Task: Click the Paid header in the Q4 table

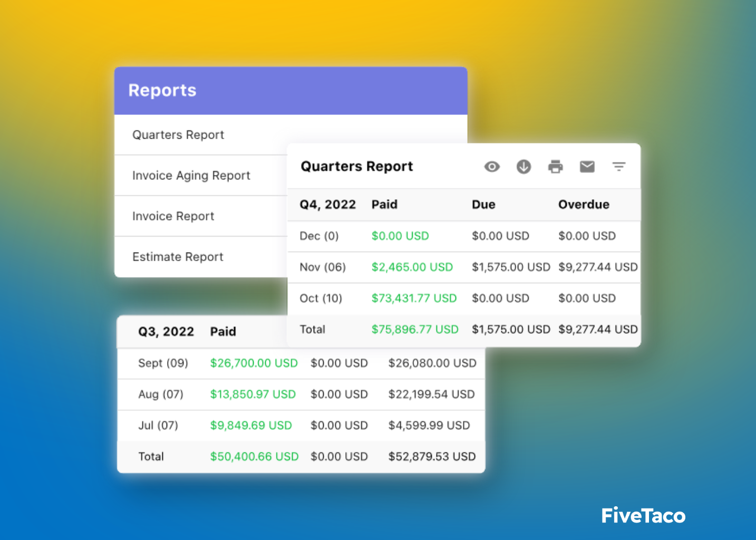Action: (384, 205)
